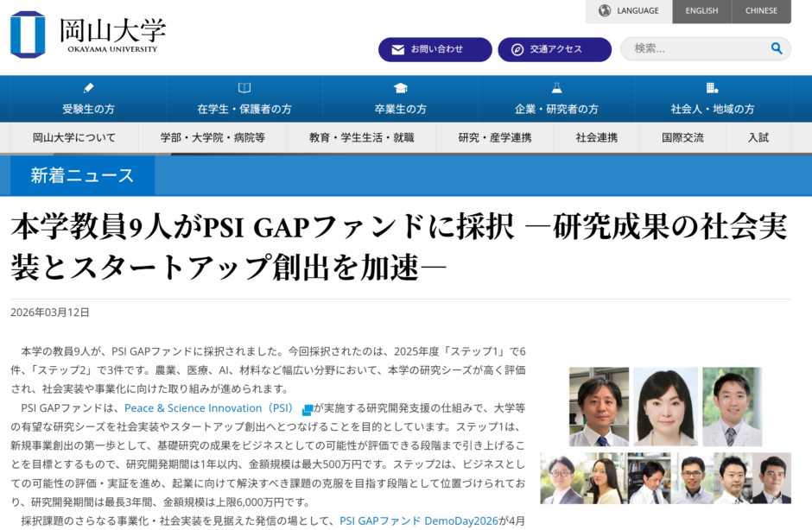
Task: Click the compass icon in 交通アクセス
Action: pyautogui.click(x=517, y=50)
